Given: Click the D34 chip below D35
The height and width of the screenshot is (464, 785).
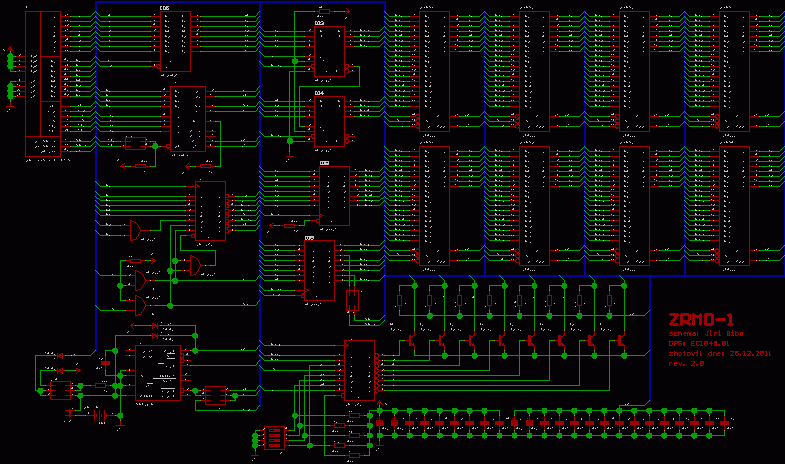Looking at the screenshot, I should click(329, 121).
